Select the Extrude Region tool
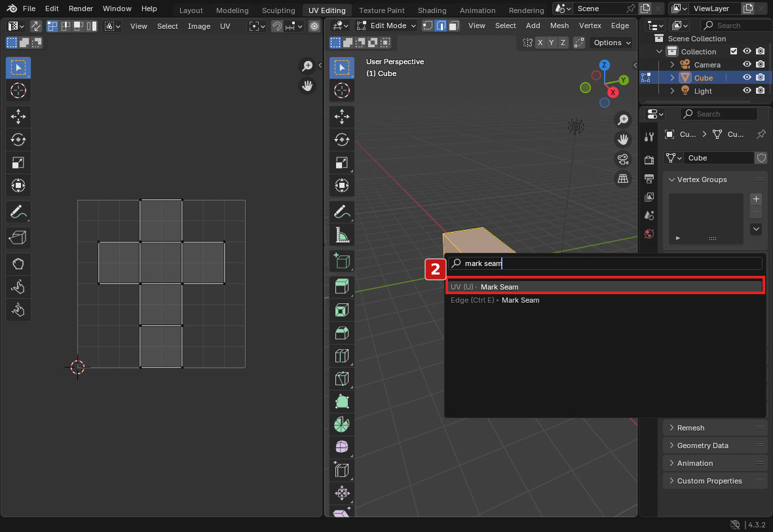The image size is (773, 532). click(x=342, y=286)
